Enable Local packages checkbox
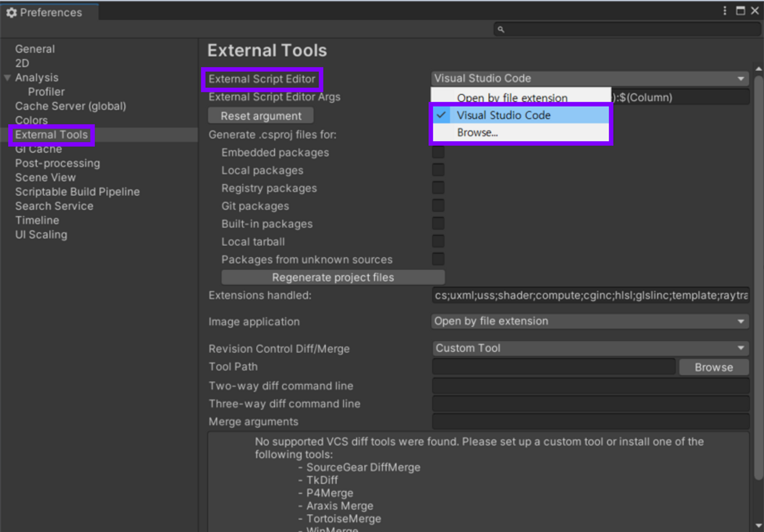Image resolution: width=764 pixels, height=532 pixels. coord(438,170)
